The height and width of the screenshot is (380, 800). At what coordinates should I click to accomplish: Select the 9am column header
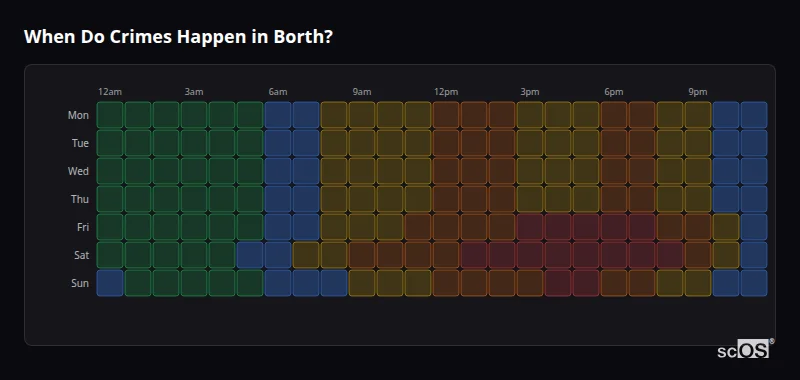[362, 92]
